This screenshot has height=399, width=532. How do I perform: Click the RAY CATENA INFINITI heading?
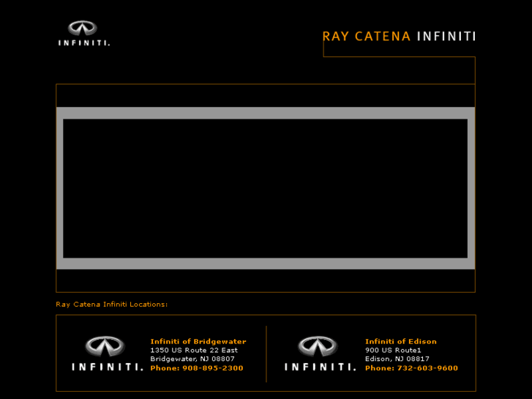coord(399,37)
